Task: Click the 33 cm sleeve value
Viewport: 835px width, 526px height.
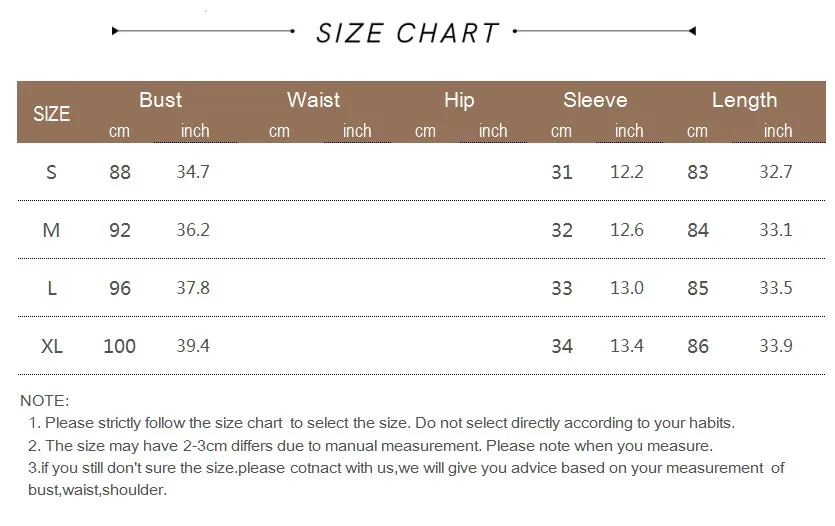Action: [x=562, y=288]
